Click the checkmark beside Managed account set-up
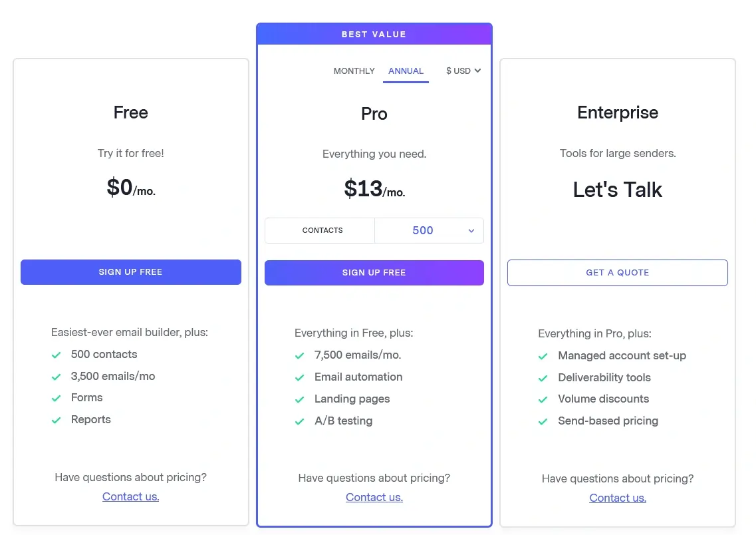The width and height of the screenshot is (756, 535). coord(543,355)
